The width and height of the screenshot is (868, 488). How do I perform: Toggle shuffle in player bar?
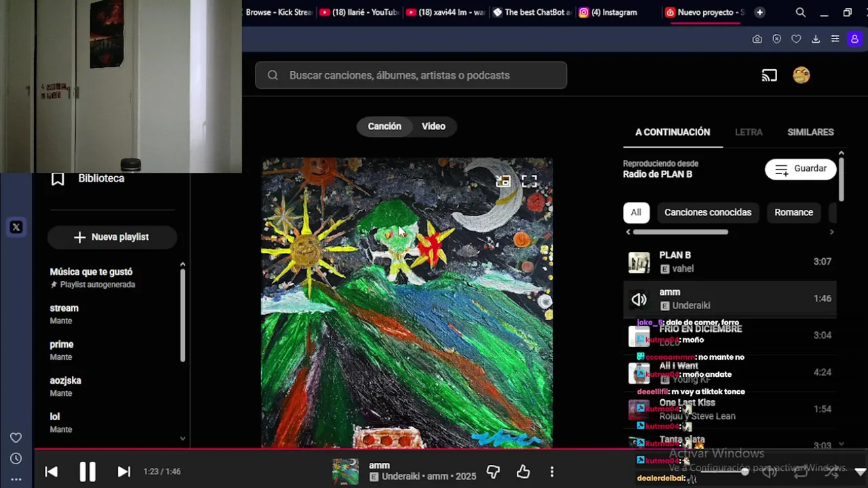pyautogui.click(x=831, y=472)
